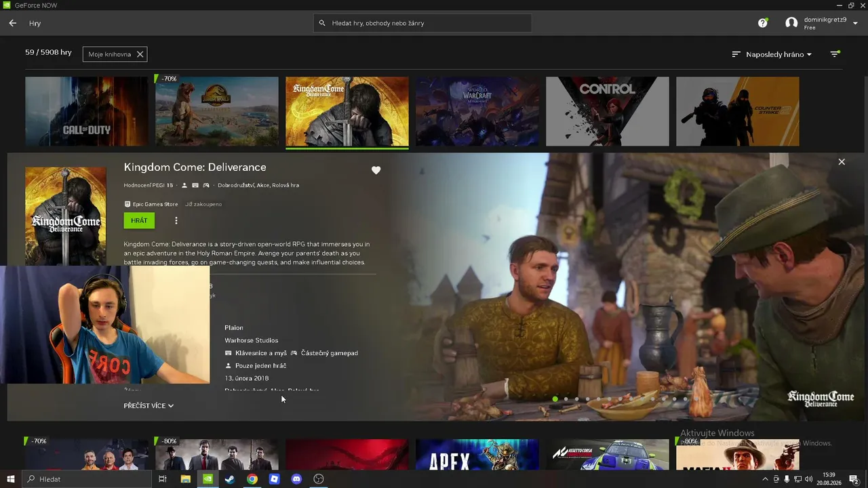This screenshot has height=488, width=868.
Task: Open the dominikgretz9 profile avatar
Action: [x=791, y=23]
